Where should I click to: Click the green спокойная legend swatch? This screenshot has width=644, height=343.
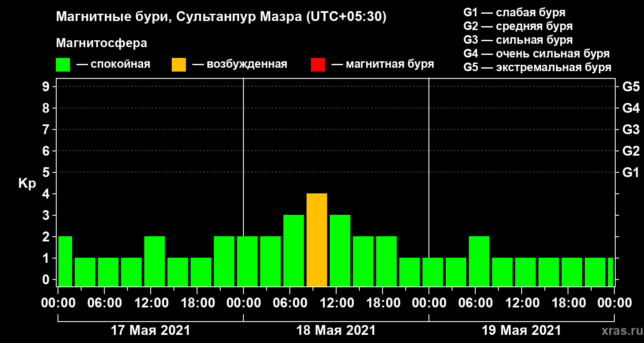click(63, 65)
